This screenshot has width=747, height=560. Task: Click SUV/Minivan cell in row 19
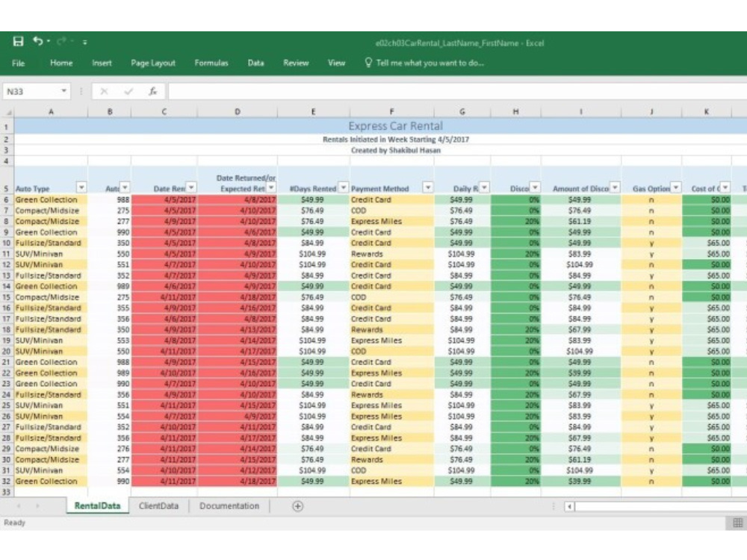click(51, 340)
